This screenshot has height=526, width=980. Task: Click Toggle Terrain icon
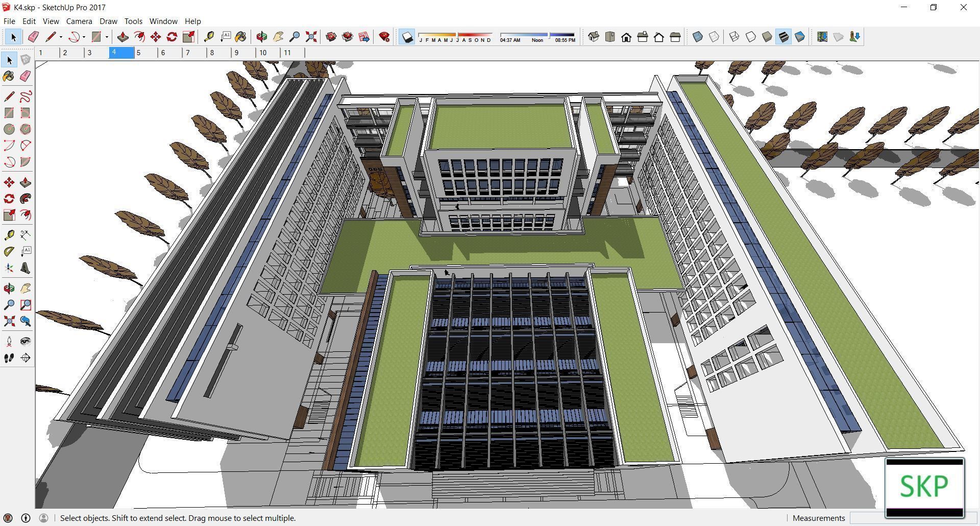click(x=839, y=37)
